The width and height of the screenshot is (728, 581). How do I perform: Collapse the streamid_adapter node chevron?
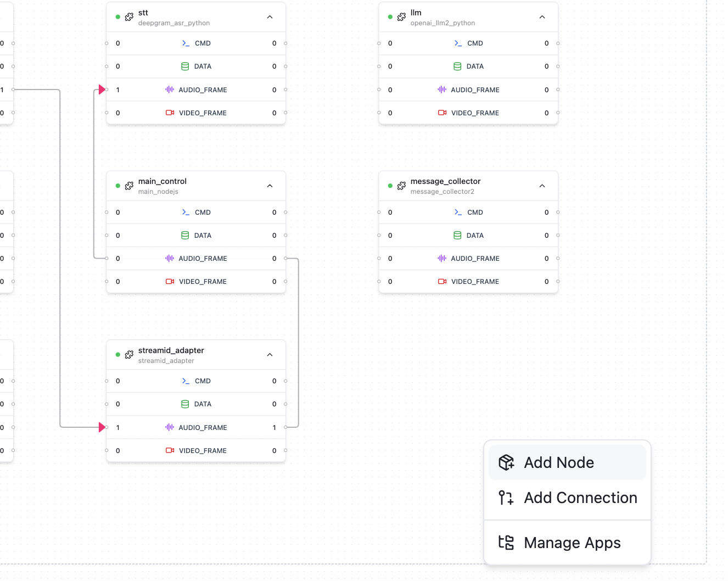(270, 355)
